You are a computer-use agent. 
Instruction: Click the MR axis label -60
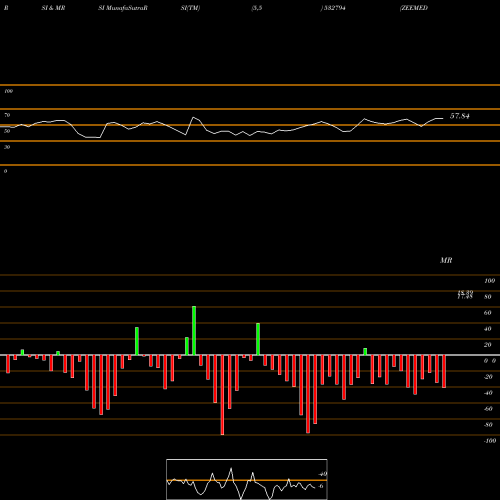pos(488,409)
